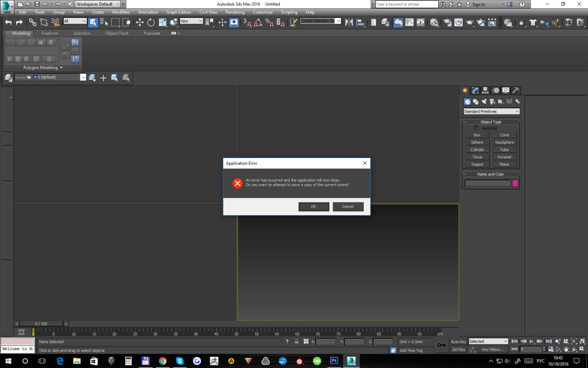
Task: Open the Rendering menu
Action: [x=235, y=12]
